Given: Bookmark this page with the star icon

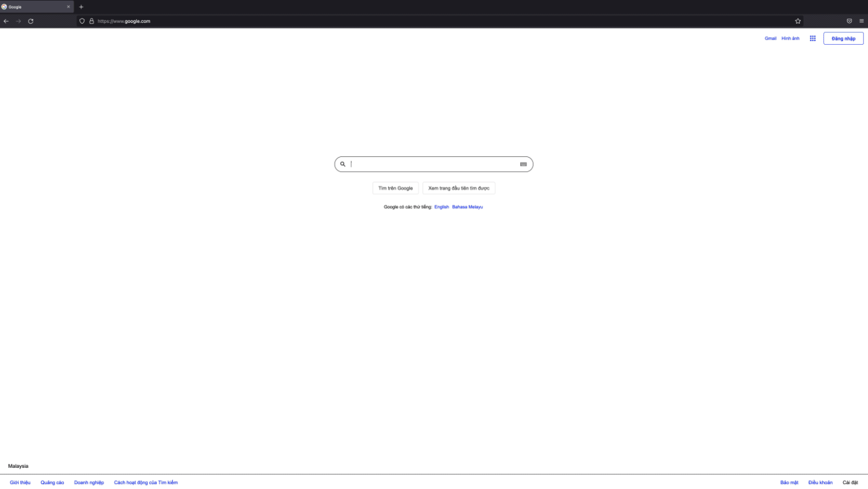Looking at the screenshot, I should 798,21.
